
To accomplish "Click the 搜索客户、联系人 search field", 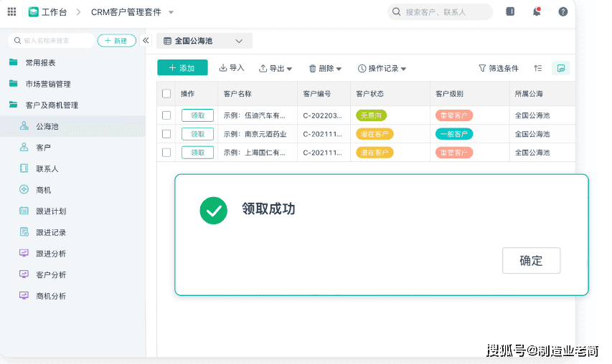I will click(441, 12).
